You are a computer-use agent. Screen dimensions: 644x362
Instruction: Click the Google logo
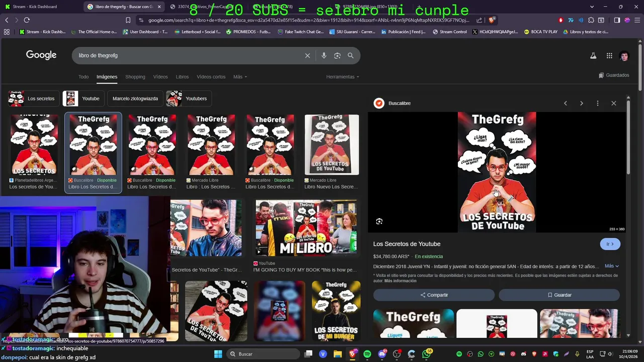point(41,55)
